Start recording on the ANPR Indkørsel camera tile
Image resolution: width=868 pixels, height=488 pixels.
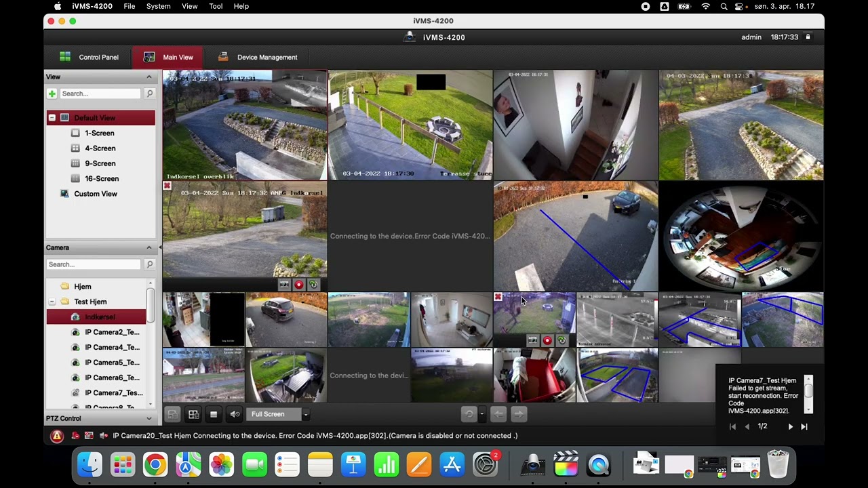pos(298,285)
